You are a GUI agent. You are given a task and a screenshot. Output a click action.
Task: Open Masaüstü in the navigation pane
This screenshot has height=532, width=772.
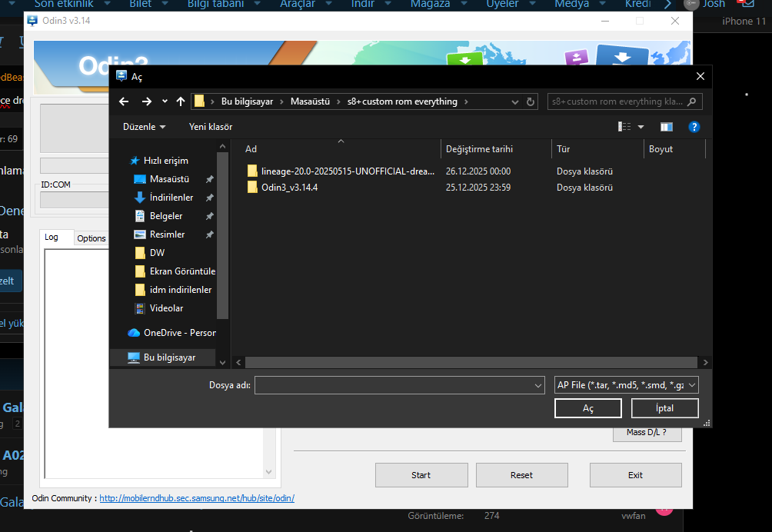point(169,179)
